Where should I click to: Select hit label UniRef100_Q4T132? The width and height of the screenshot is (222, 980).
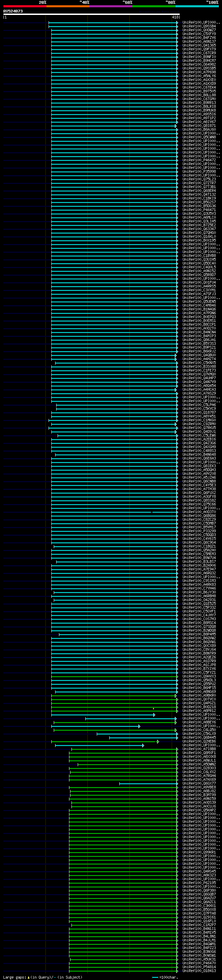199,194
